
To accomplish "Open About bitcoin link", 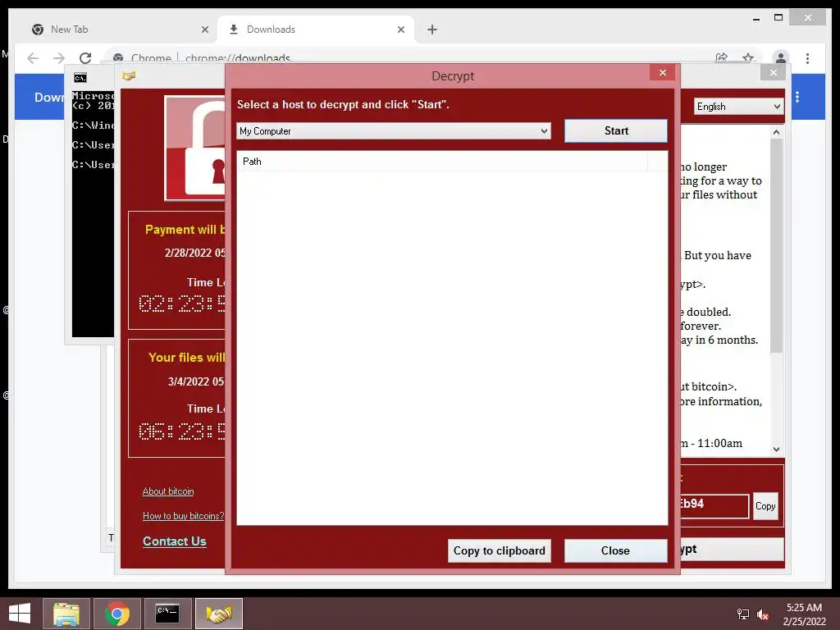I will 168,491.
